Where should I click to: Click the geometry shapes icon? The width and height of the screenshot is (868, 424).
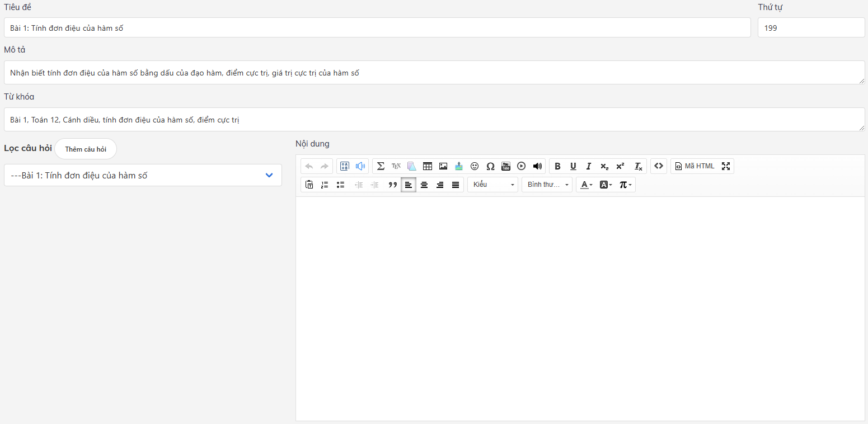412,166
